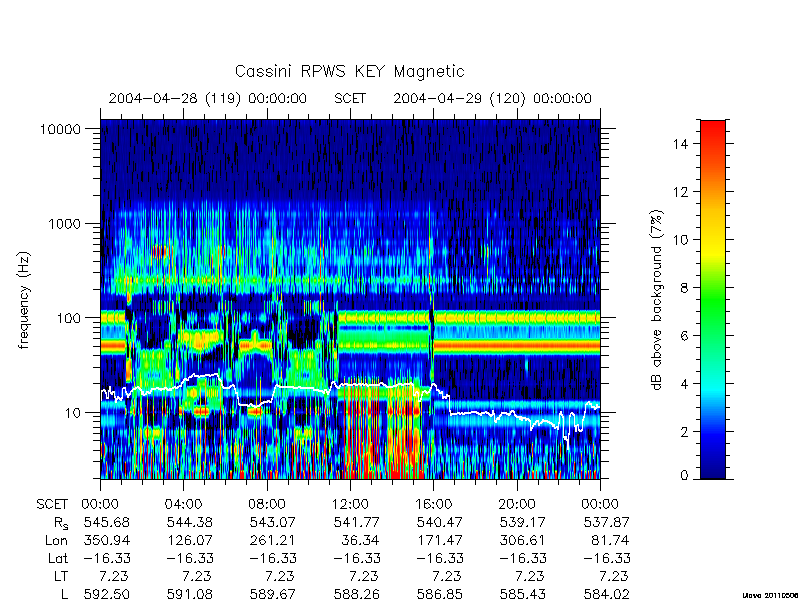Click the '20:00' time tick label
800x600 pixels.
517,505
